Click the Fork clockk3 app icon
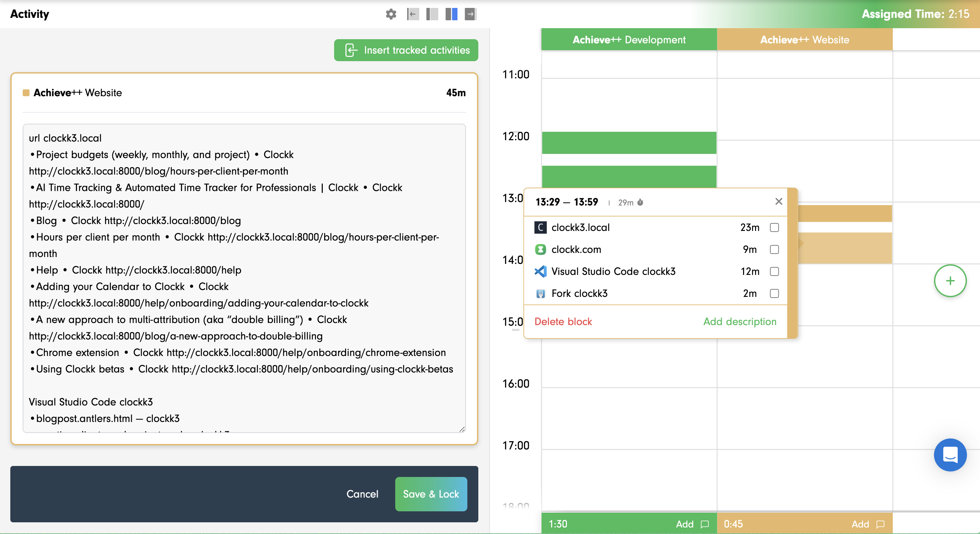The image size is (980, 534). (x=540, y=293)
